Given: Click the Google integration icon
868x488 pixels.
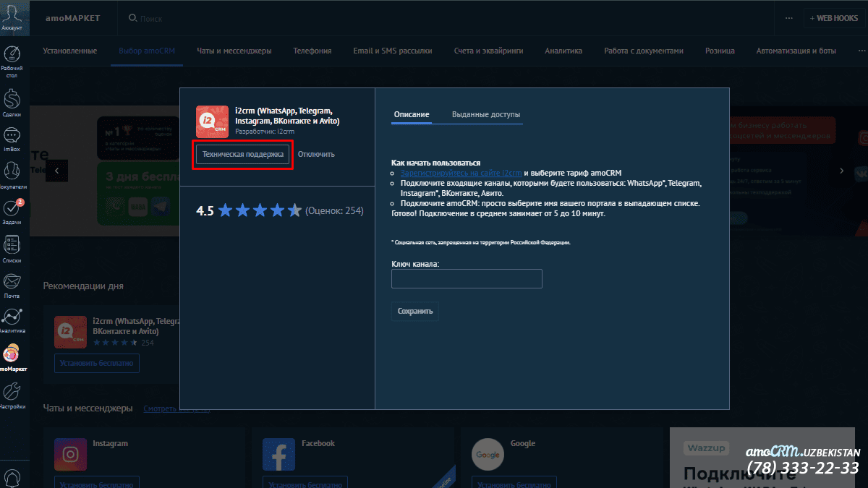Looking at the screenshot, I should point(488,454).
